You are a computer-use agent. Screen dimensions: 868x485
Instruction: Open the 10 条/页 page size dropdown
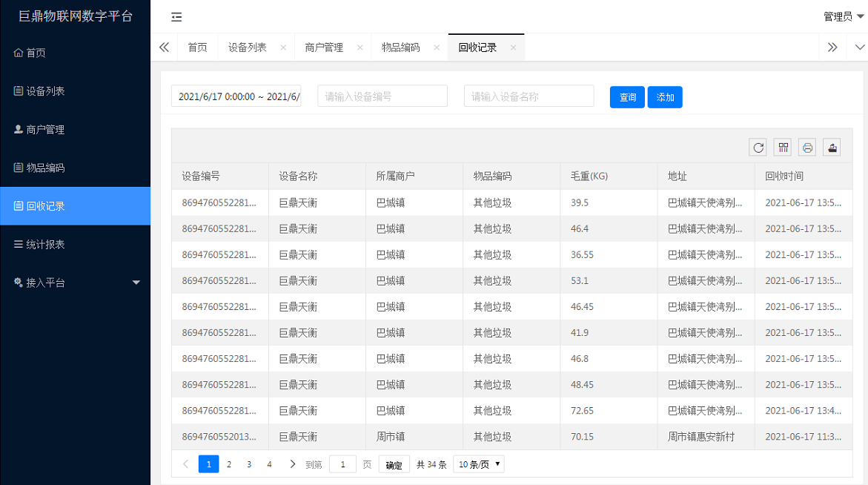click(x=479, y=464)
